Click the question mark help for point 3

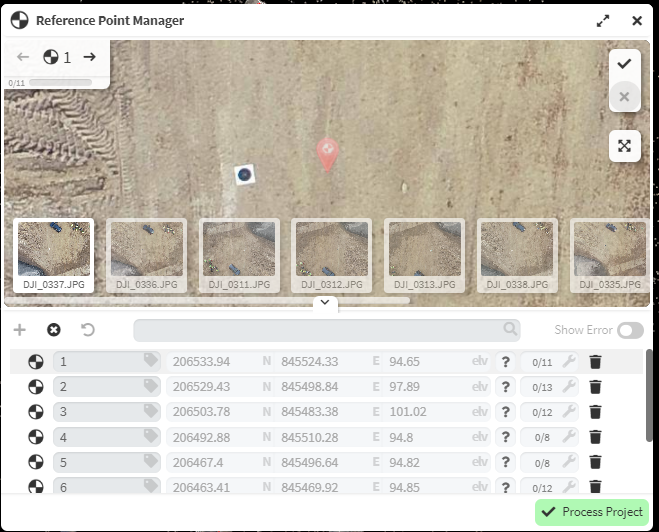(x=506, y=411)
